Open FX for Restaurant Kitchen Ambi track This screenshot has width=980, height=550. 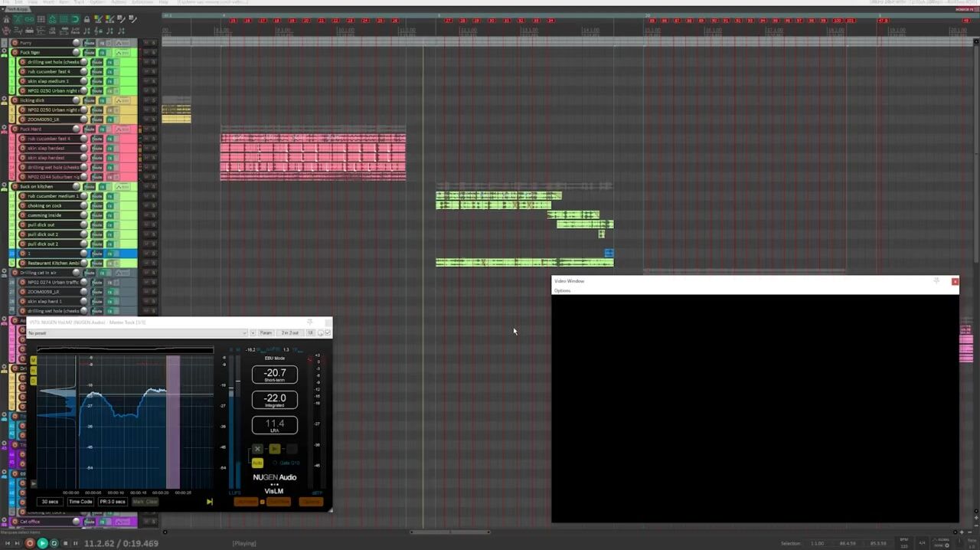coord(109,264)
